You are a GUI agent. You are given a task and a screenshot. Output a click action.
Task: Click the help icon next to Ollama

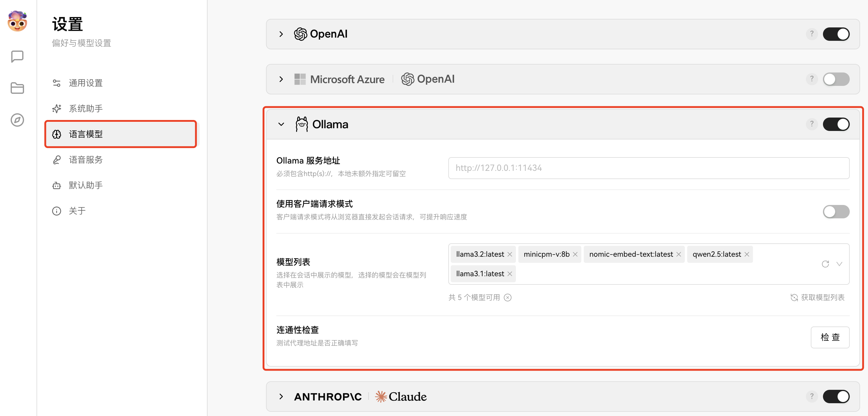click(812, 124)
